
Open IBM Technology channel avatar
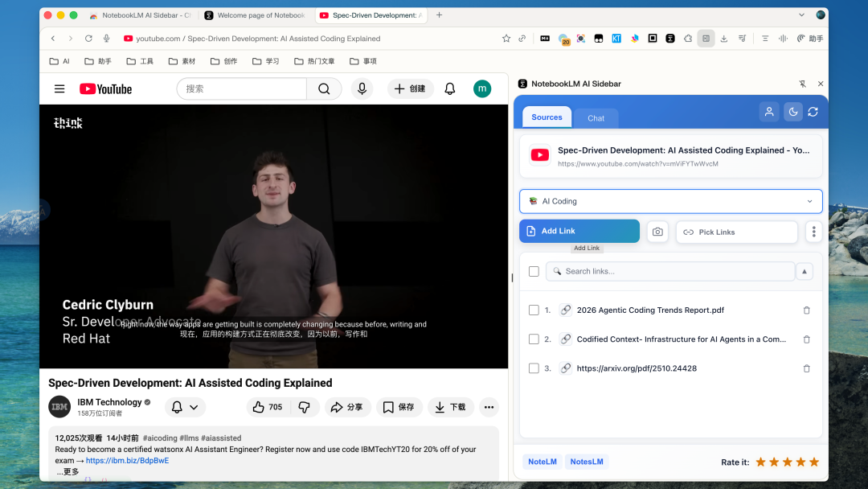point(59,407)
